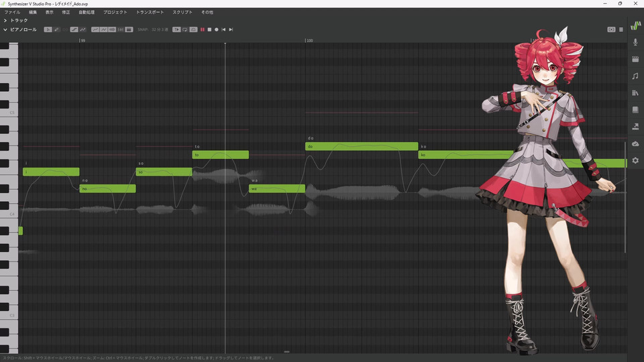This screenshot has width=644, height=362.
Task: Start recording with the round button
Action: point(217,29)
